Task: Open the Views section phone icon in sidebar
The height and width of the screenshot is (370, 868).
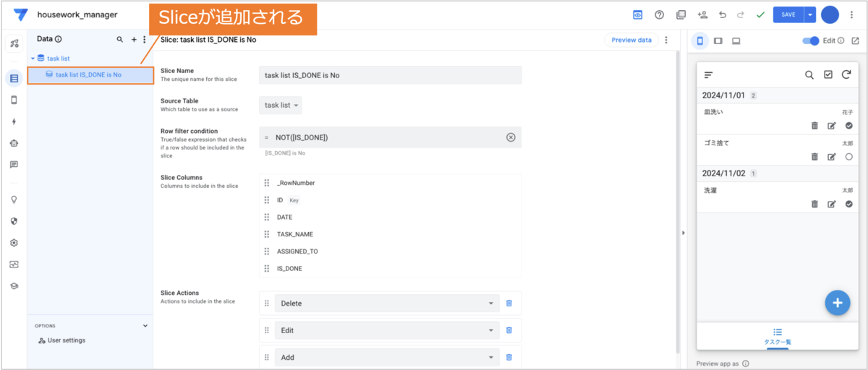Action: coord(14,100)
